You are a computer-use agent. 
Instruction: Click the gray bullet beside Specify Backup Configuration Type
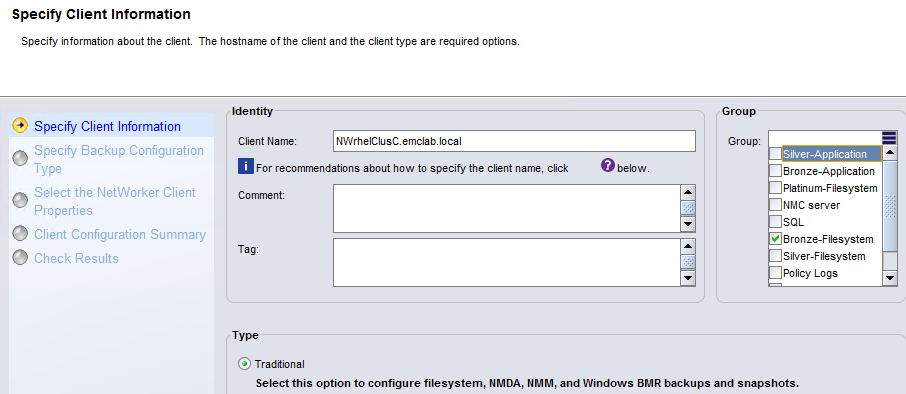click(x=20, y=159)
